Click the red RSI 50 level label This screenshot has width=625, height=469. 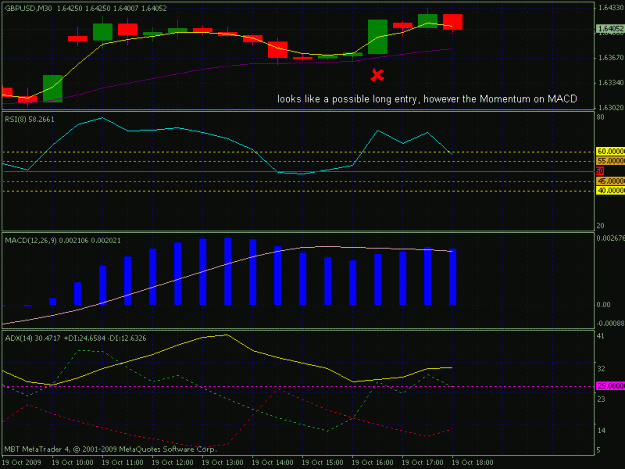(x=600, y=171)
